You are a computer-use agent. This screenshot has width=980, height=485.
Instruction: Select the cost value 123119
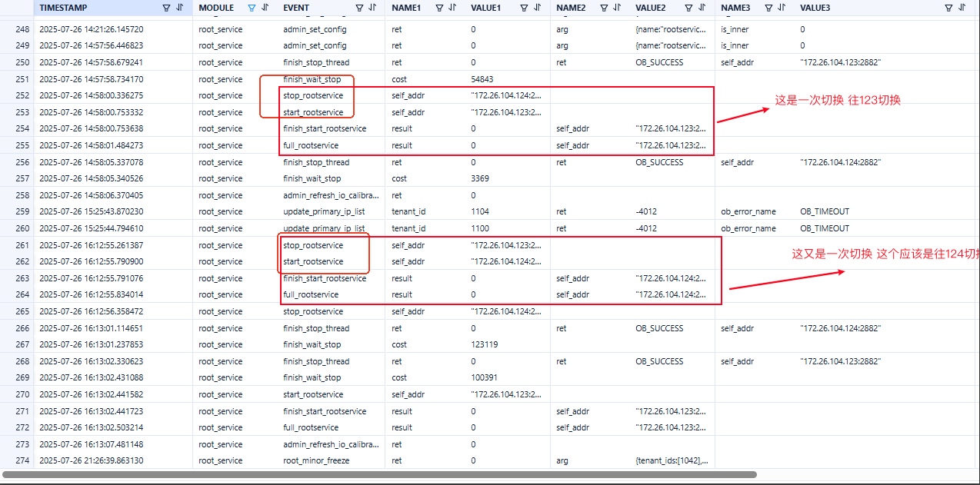485,344
